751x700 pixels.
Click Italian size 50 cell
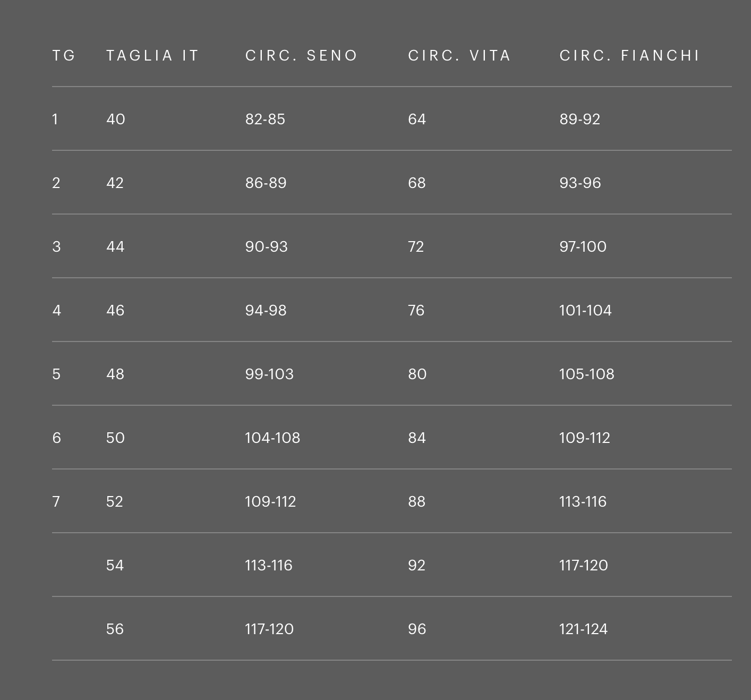[115, 438]
